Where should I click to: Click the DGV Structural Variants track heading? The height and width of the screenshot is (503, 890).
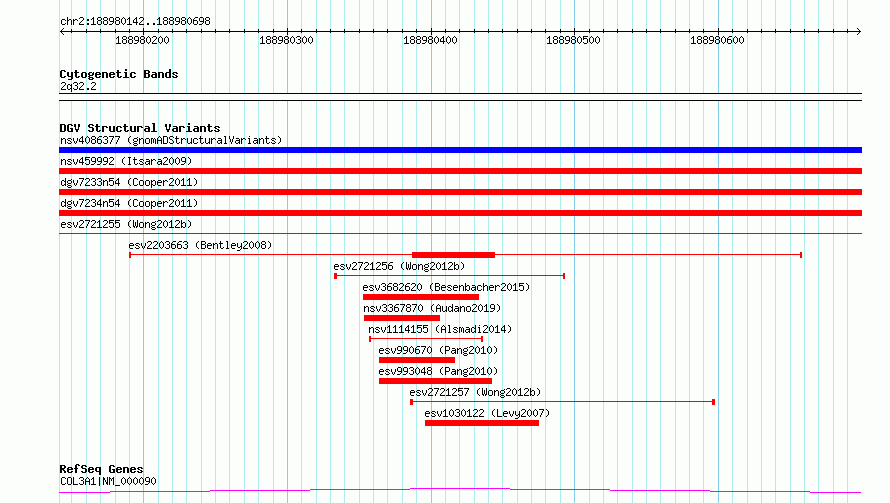pyautogui.click(x=140, y=128)
